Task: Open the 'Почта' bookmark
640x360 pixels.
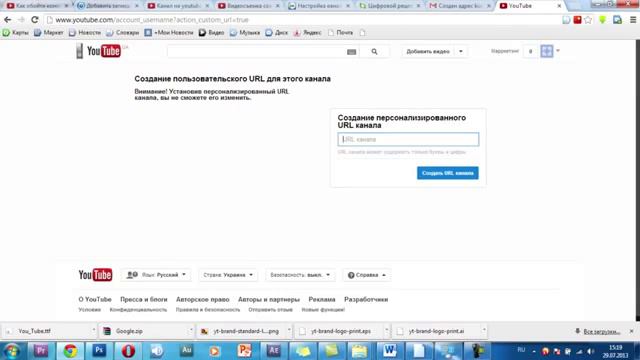Action: pos(340,33)
